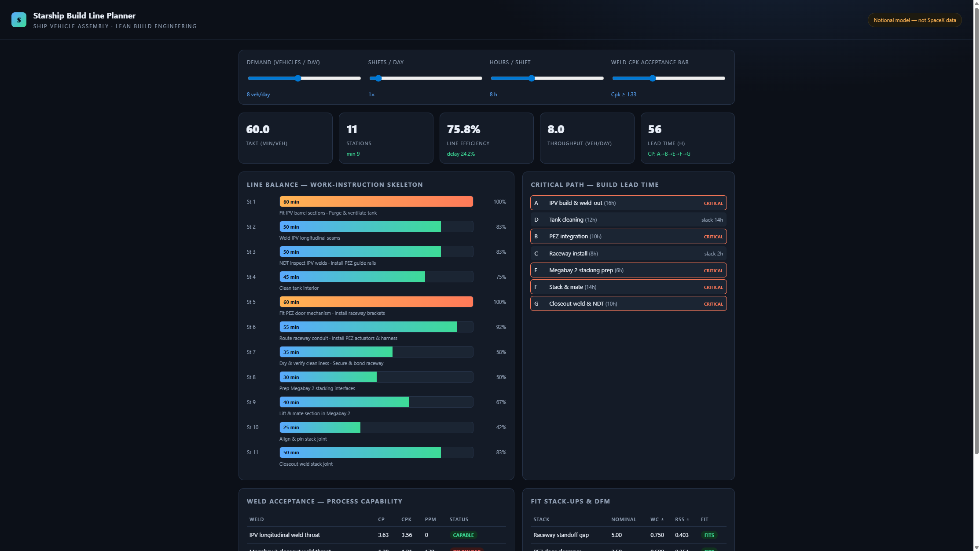The height and width of the screenshot is (551, 980).
Task: Click the 'slack 2h' label on Raceway install
Action: coord(713,254)
